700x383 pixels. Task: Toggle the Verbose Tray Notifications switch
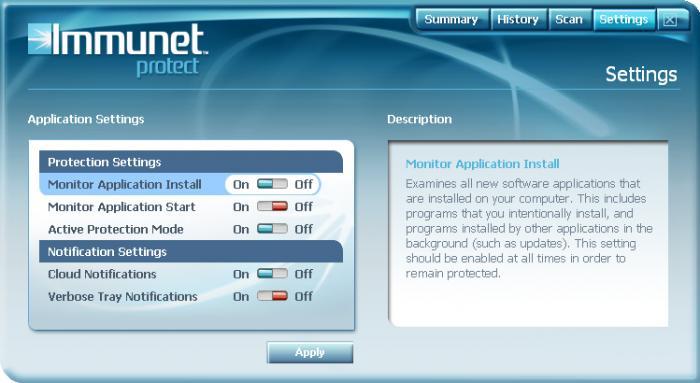pos(272,296)
